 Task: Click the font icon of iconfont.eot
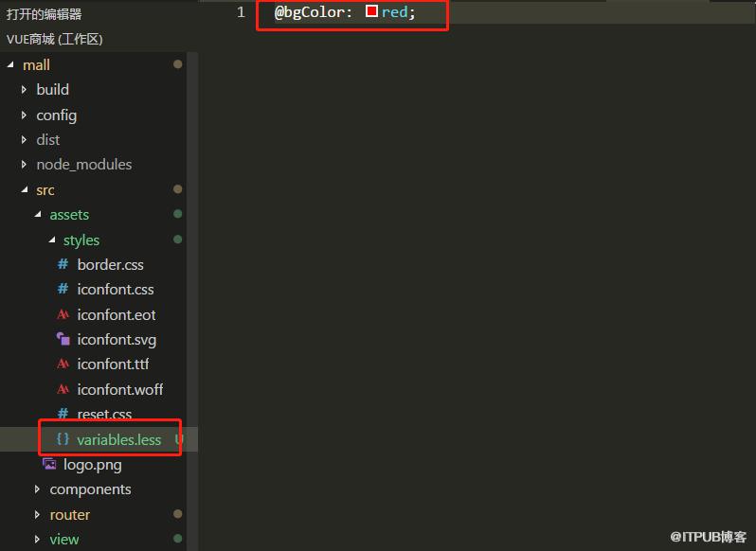point(63,314)
